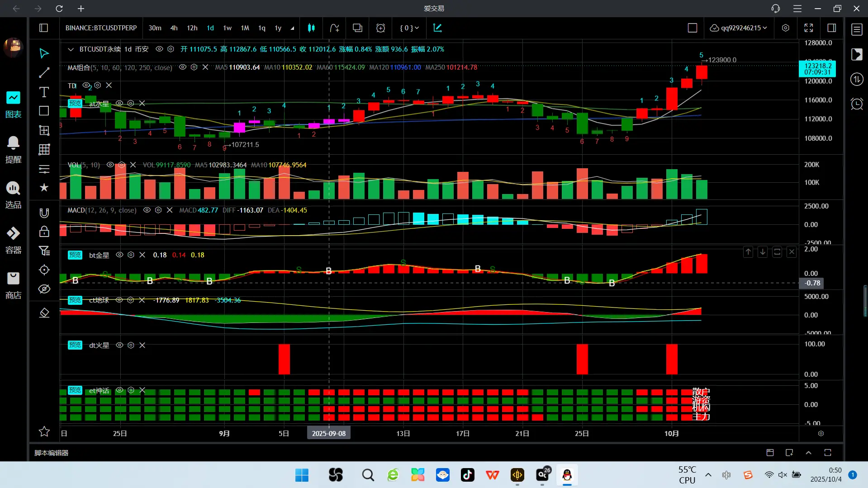Viewport: 868px width, 488px height.
Task: Move bt金星 pane up
Action: [748, 252]
